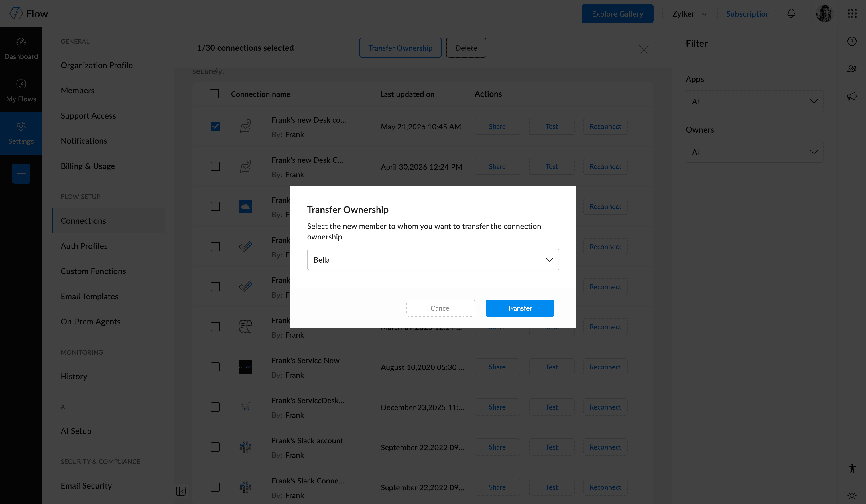This screenshot has width=866, height=504.
Task: Collapse the settings side panel
Action: point(181,491)
